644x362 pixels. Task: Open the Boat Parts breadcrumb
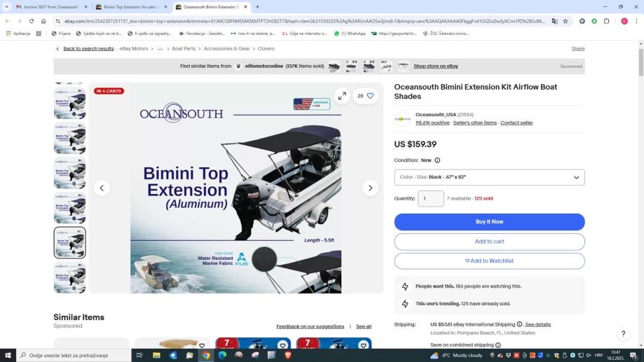pyautogui.click(x=184, y=49)
